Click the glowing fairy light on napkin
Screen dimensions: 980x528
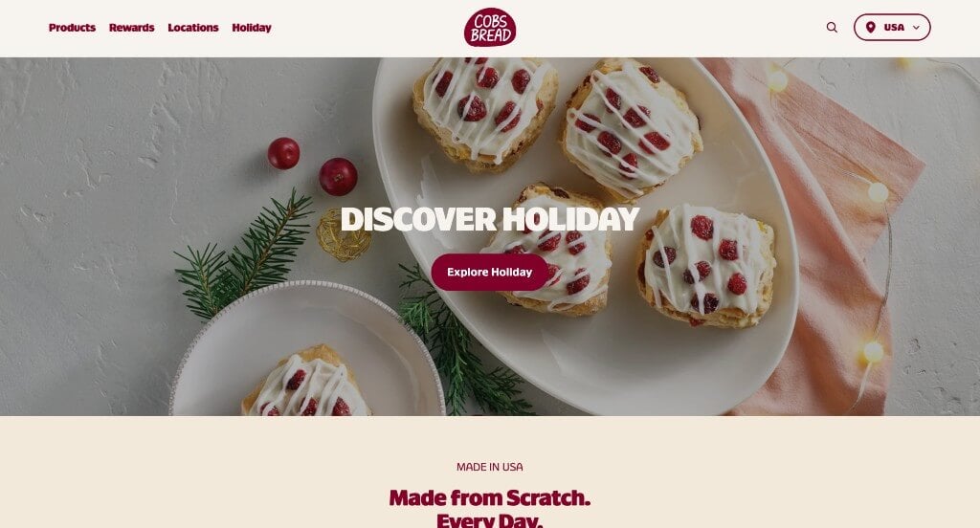(x=878, y=191)
